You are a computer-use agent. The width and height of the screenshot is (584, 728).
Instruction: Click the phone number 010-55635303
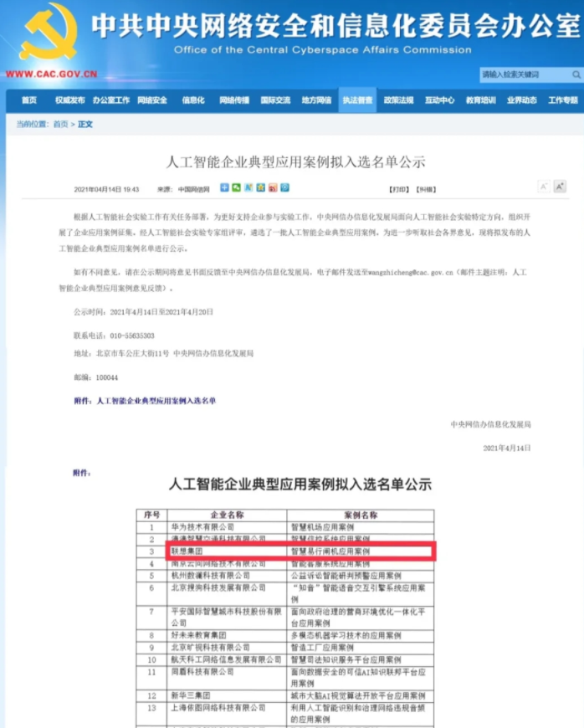132,336
